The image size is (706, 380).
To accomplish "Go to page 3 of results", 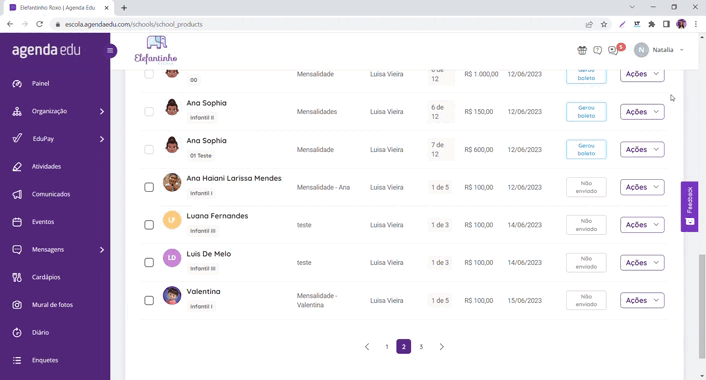I will click(421, 347).
